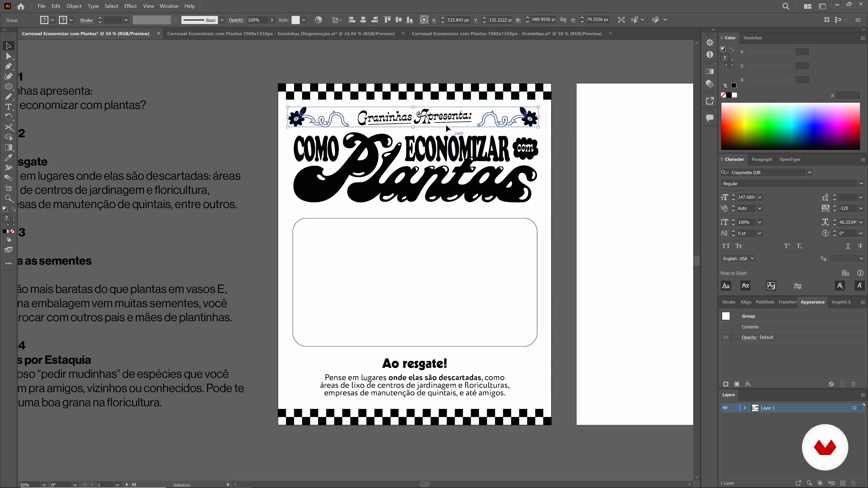Open the Opacity dropdown arrow

pos(271,20)
